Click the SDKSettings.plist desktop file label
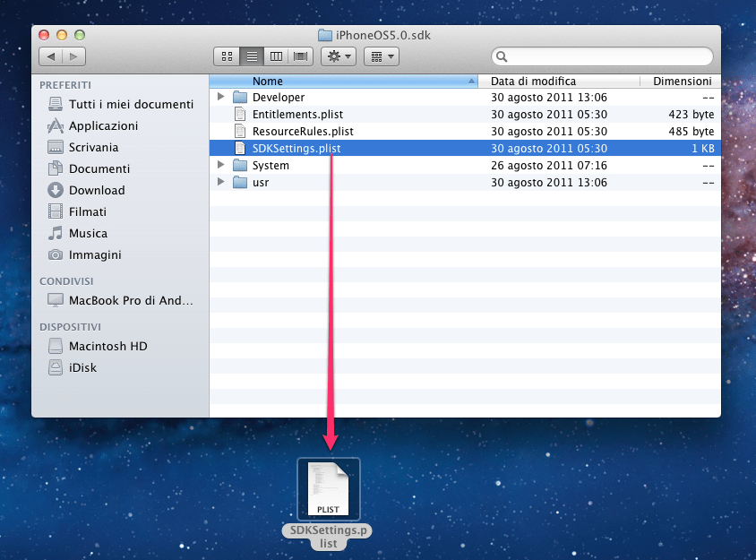 point(328,537)
